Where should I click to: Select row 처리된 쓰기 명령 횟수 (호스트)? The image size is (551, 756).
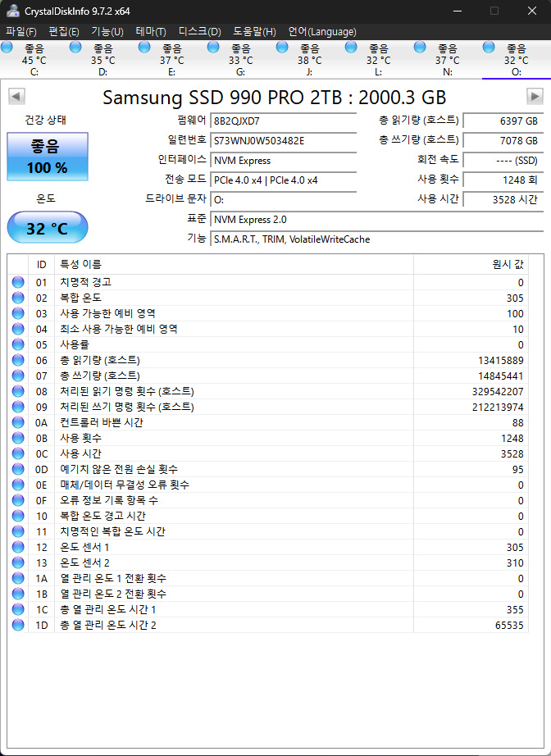coord(268,407)
